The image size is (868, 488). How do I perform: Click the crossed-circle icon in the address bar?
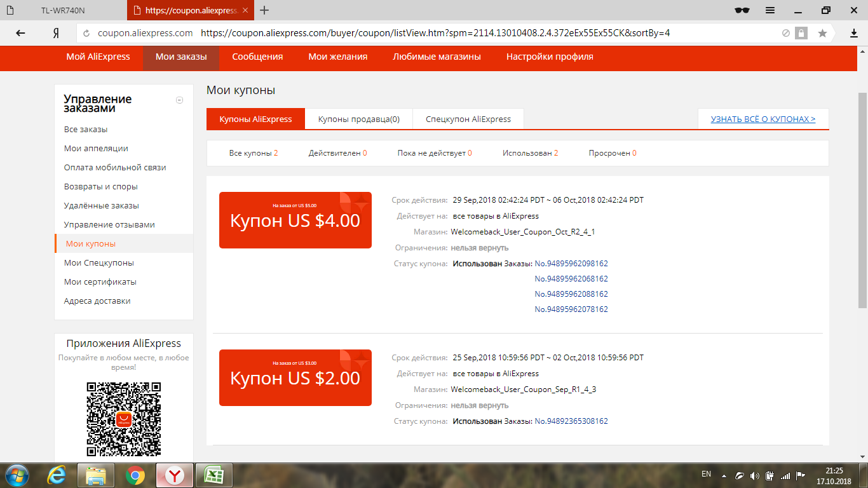pyautogui.click(x=786, y=33)
